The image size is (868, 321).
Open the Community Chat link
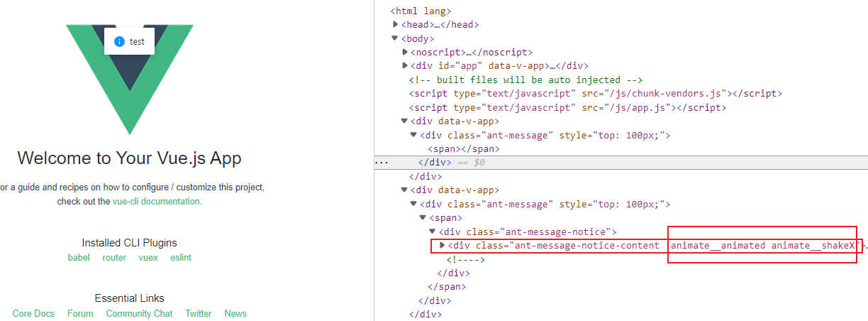[139, 313]
